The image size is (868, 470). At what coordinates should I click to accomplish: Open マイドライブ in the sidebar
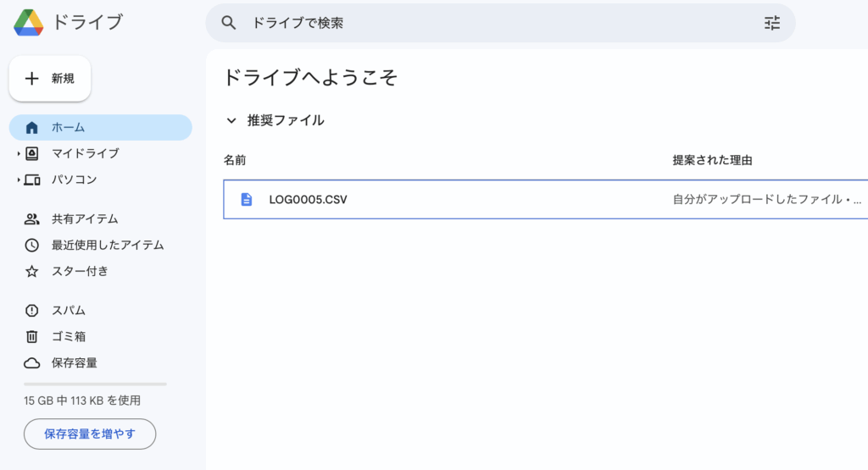85,154
